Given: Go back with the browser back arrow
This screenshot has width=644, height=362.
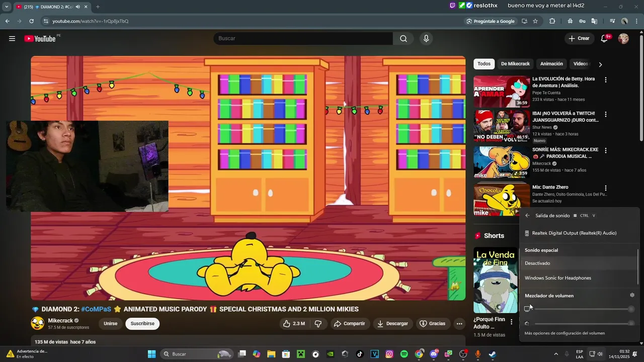Looking at the screenshot, I should [7, 21].
